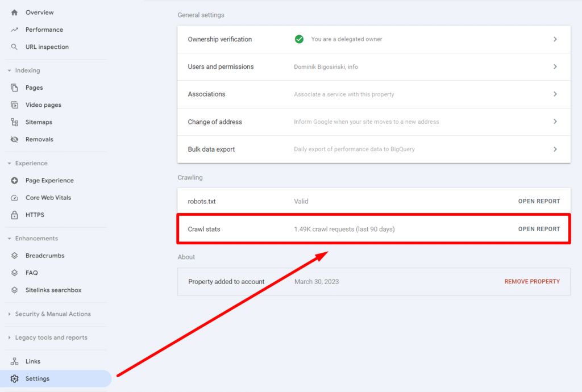Expand Legacy tools and reports section
This screenshot has width=582, height=392.
[9, 338]
